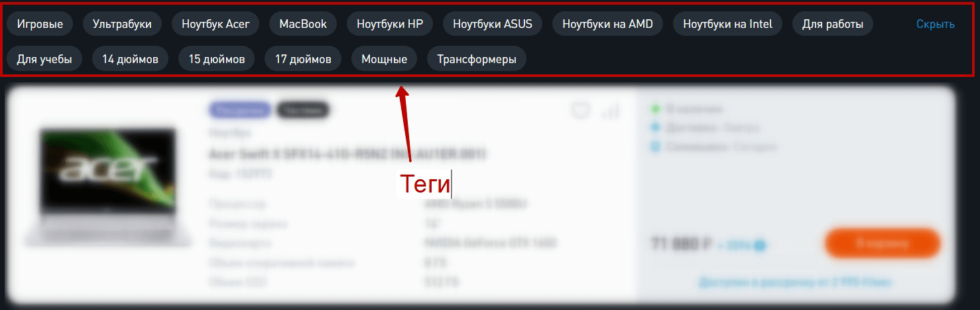Select the Для работы tag
Screen dimensions: 980x310
point(833,25)
